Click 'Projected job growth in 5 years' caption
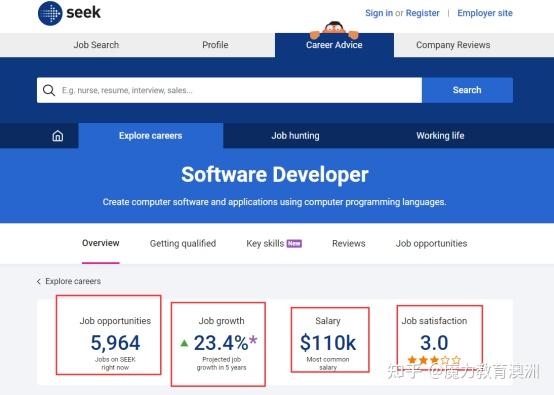The width and height of the screenshot is (554, 395). pos(222,364)
